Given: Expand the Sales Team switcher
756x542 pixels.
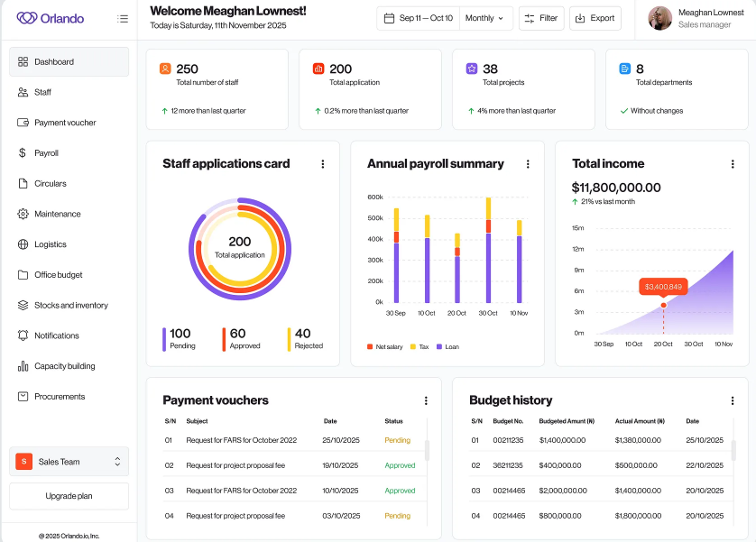Looking at the screenshot, I should coord(69,462).
